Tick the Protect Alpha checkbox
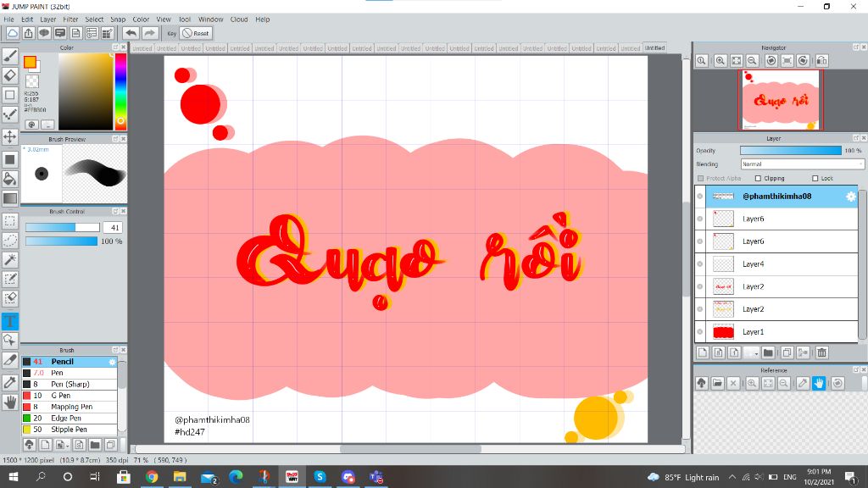 click(701, 178)
